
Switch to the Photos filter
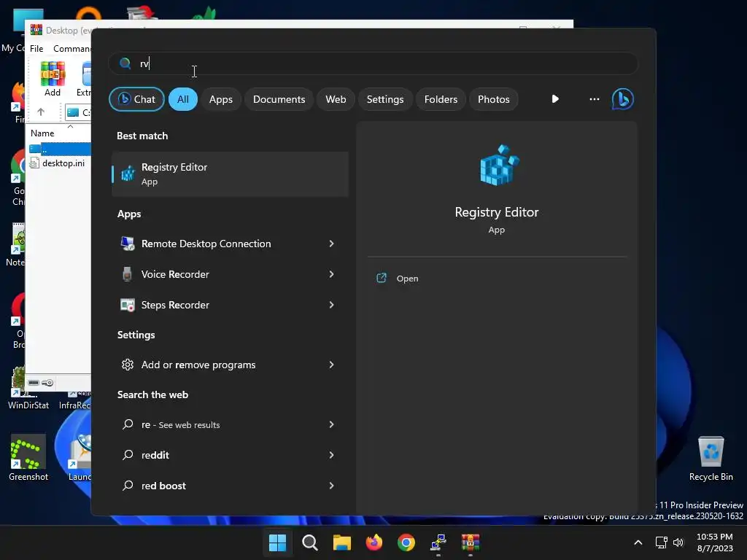[x=494, y=99]
